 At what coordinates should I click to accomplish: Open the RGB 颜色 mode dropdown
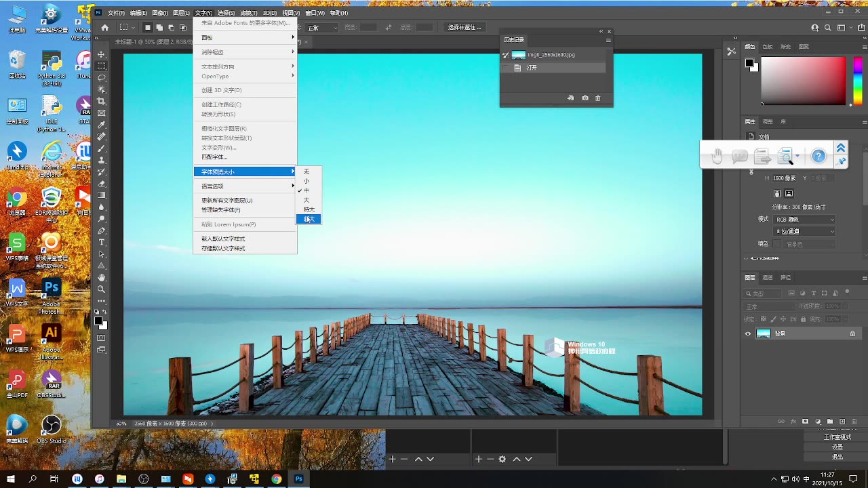(x=804, y=220)
